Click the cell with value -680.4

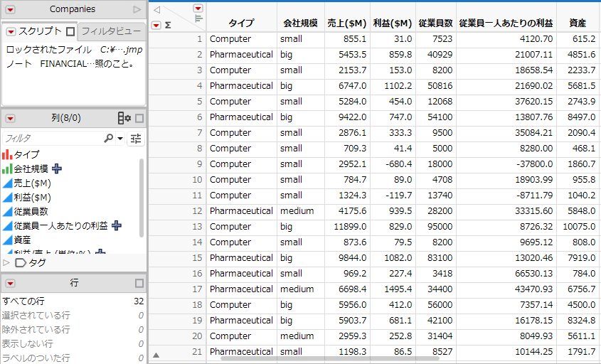[393, 164]
